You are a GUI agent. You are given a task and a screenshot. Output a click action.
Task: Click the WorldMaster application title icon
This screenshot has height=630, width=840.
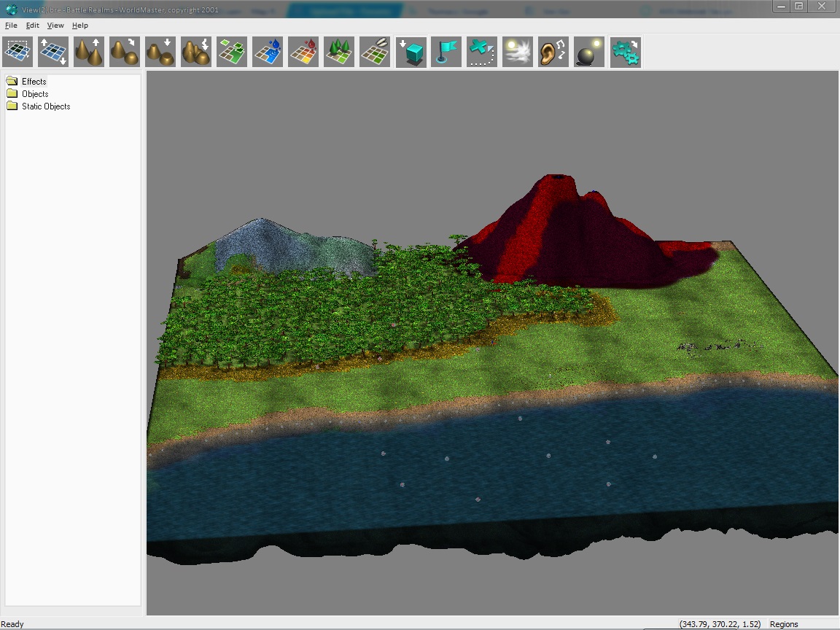[x=11, y=9]
